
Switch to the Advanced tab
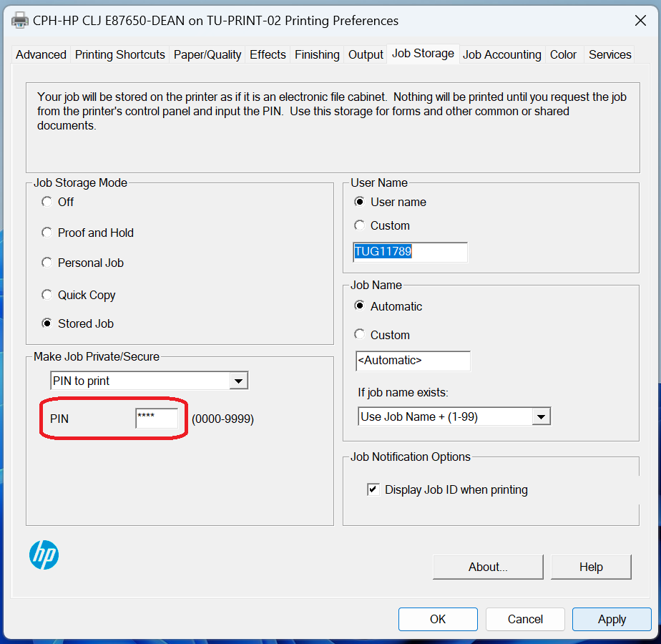click(41, 55)
